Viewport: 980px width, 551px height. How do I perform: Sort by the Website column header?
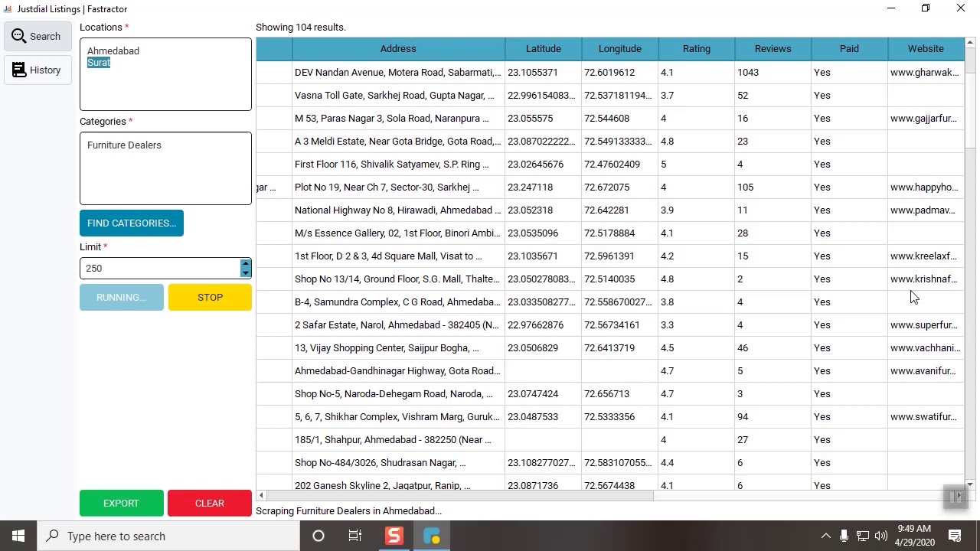pos(926,48)
